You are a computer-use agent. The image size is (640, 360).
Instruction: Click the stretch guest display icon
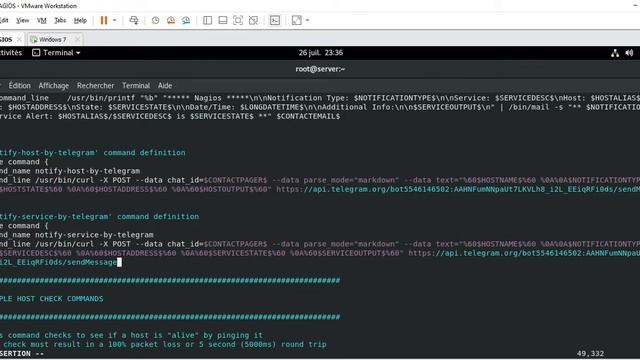tap(297, 20)
